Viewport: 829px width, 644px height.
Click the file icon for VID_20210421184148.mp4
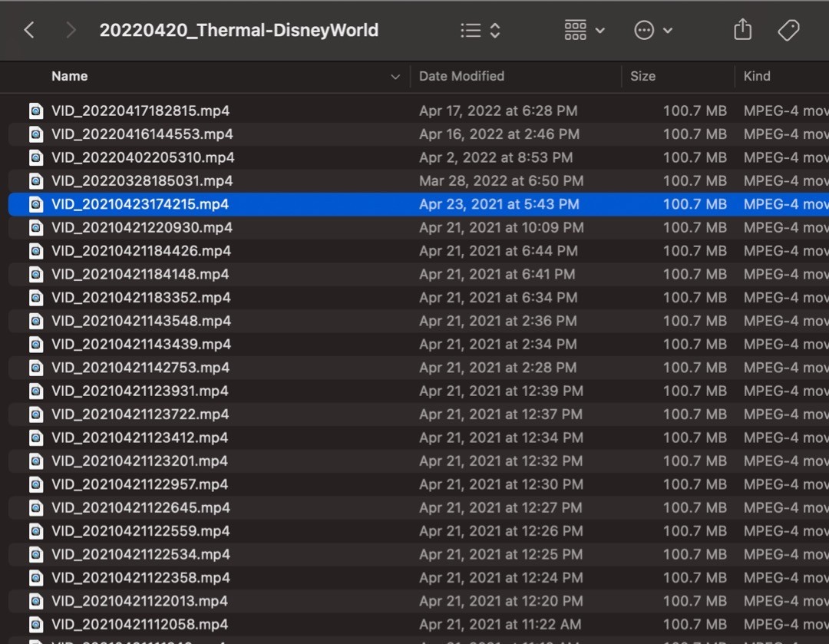tap(36, 274)
